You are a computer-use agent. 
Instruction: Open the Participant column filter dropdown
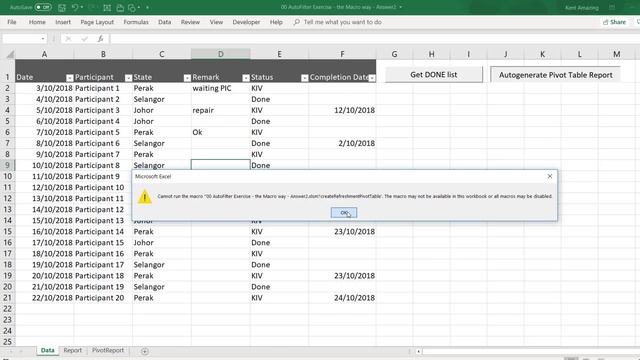pyautogui.click(x=128, y=78)
